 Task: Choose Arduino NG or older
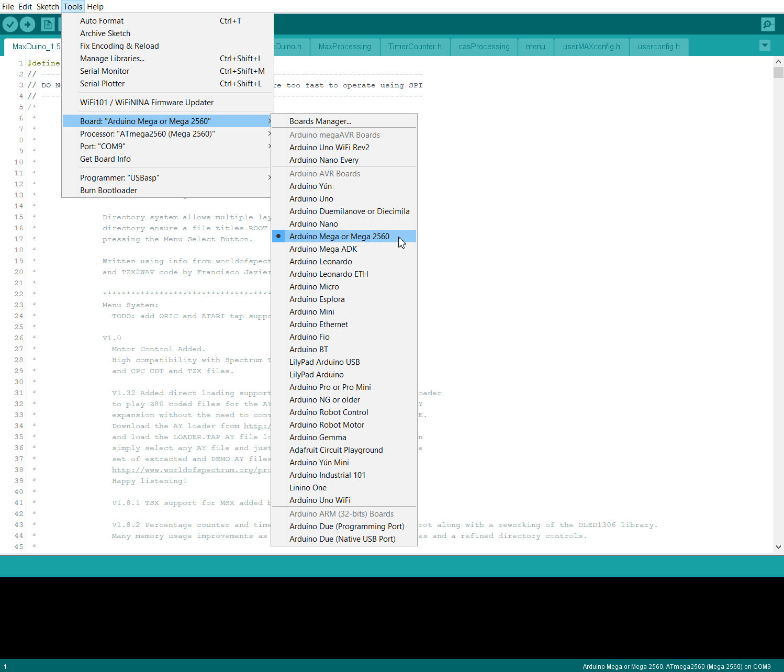(344, 400)
